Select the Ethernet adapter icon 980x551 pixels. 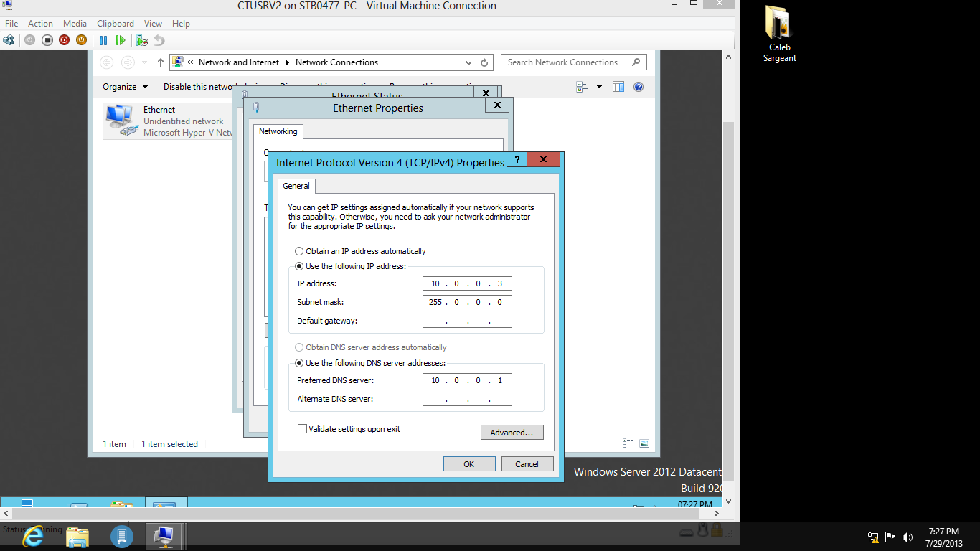(121, 121)
